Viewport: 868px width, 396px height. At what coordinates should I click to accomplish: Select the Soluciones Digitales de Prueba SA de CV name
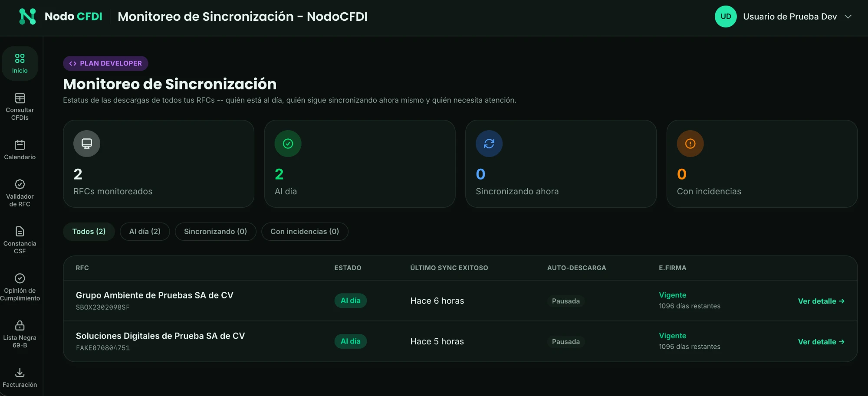(160, 336)
